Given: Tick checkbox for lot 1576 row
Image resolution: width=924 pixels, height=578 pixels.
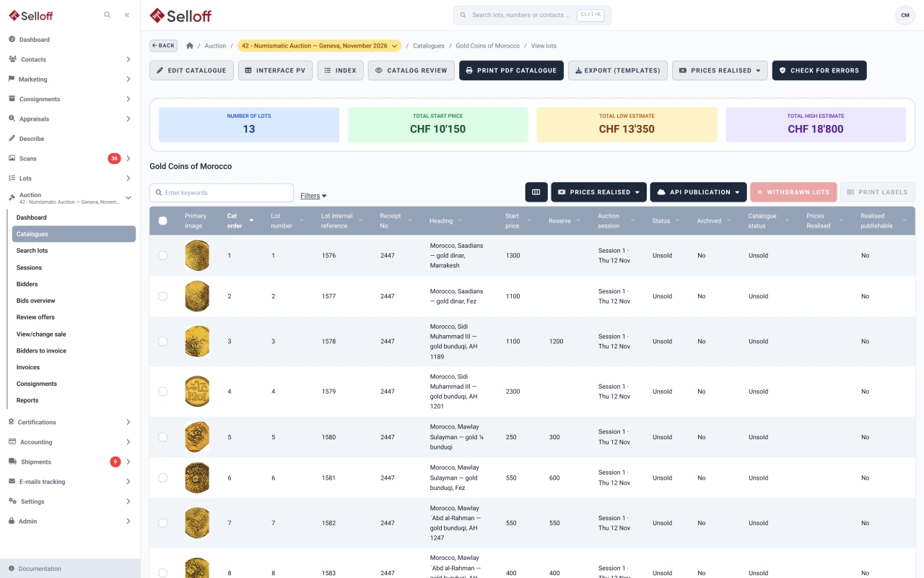Looking at the screenshot, I should [x=162, y=256].
